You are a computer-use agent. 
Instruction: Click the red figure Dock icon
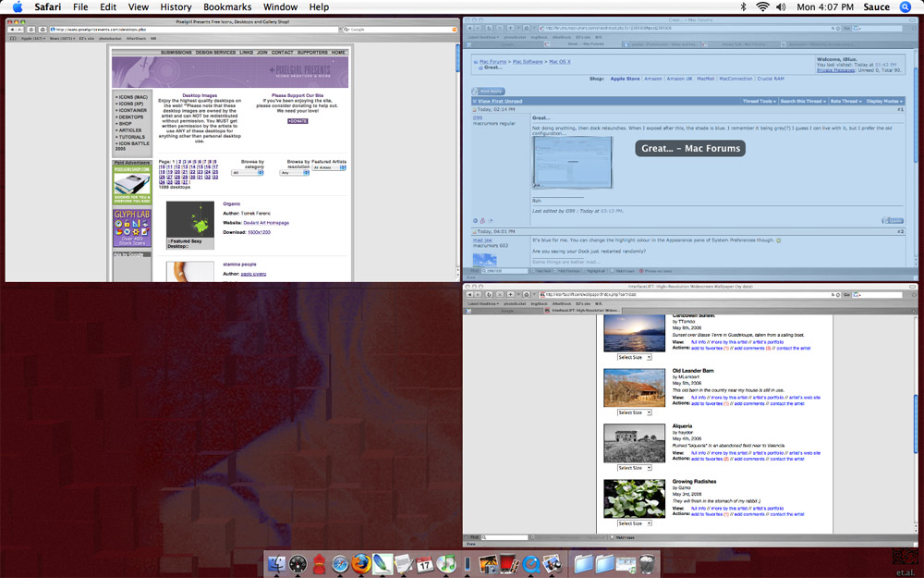tap(320, 564)
